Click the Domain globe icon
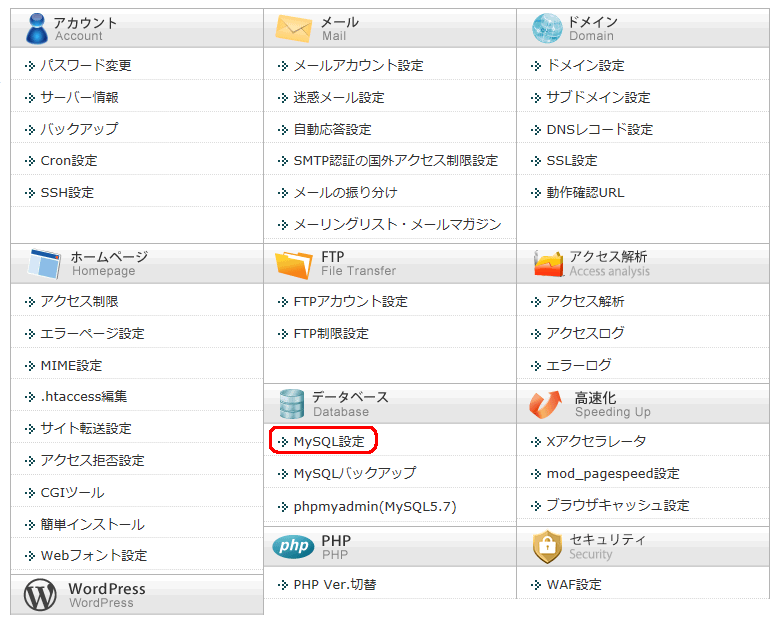This screenshot has width=781, height=623. tap(547, 28)
